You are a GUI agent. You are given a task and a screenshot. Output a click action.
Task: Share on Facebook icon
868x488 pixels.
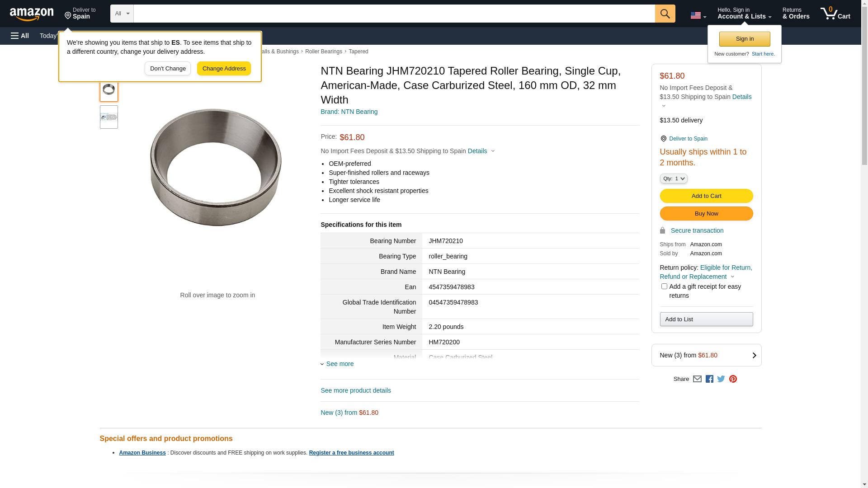(709, 379)
